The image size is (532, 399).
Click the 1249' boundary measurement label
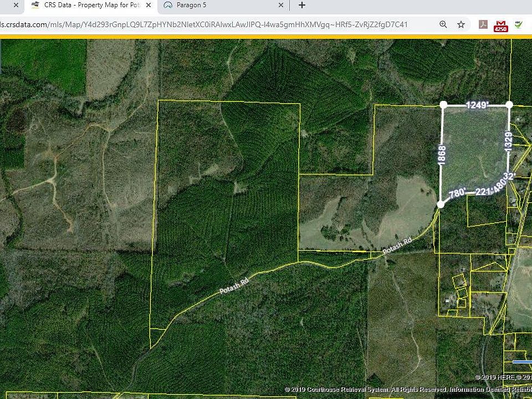pos(477,105)
